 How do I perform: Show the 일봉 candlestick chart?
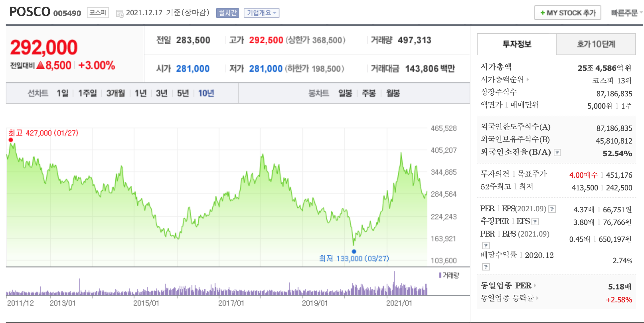pyautogui.click(x=345, y=93)
